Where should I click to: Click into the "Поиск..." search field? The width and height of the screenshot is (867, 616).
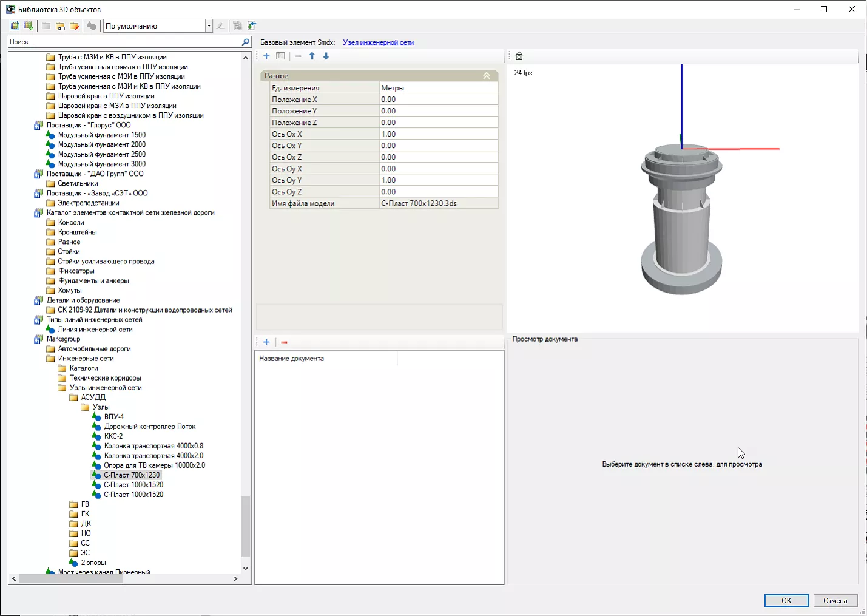point(121,42)
